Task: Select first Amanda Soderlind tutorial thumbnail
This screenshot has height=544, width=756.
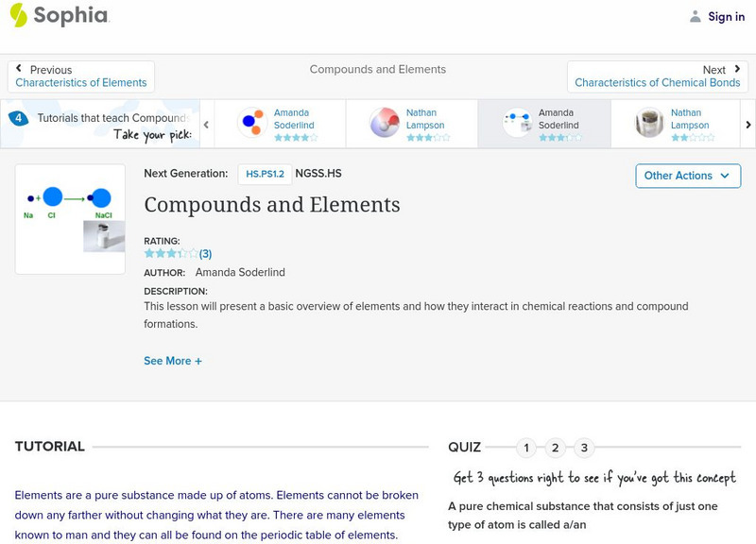Action: [x=251, y=124]
